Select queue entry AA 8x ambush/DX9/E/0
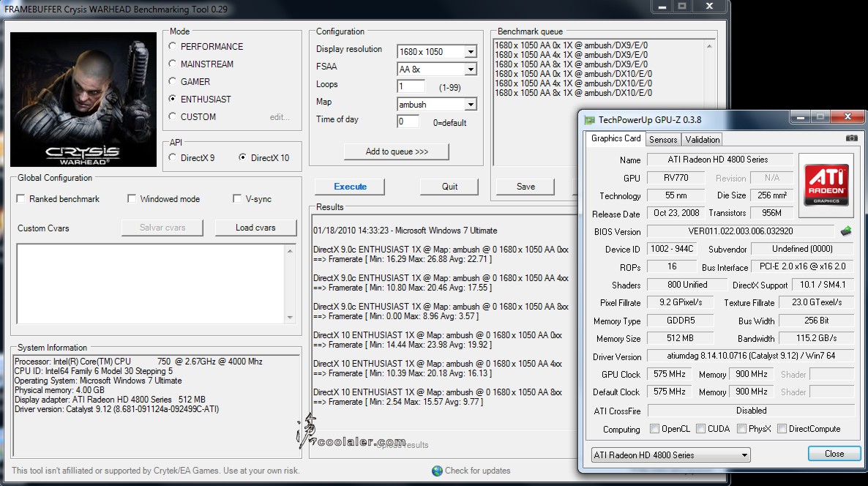The height and width of the screenshot is (486, 868). (572, 64)
